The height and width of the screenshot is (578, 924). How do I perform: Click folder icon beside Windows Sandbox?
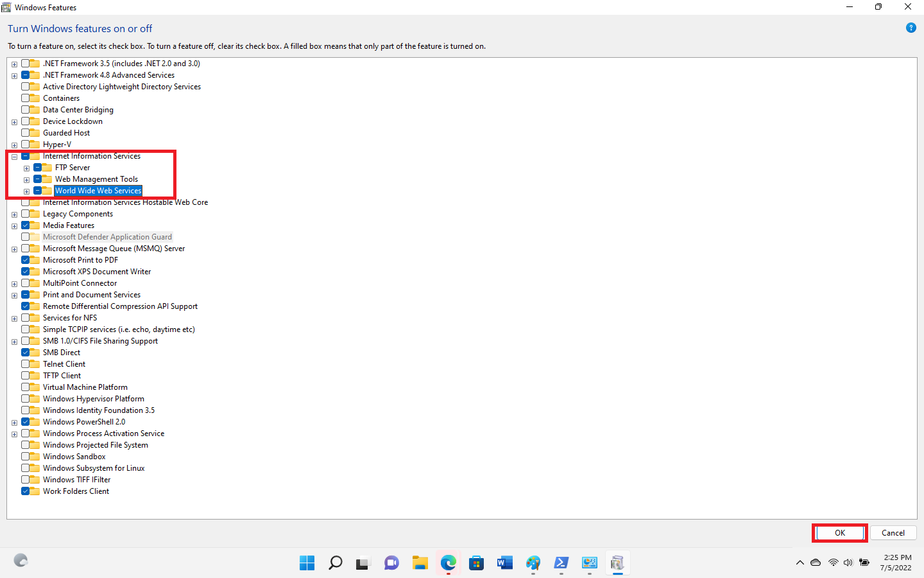[35, 457]
